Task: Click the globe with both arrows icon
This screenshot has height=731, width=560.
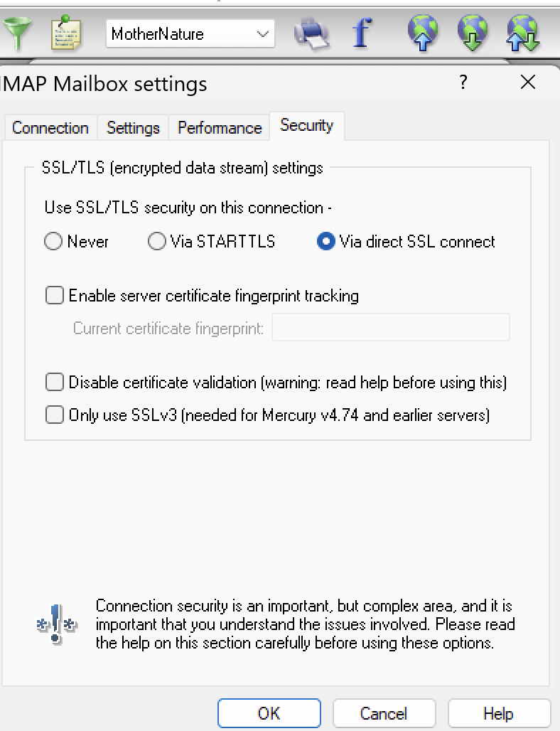Action: click(524, 33)
